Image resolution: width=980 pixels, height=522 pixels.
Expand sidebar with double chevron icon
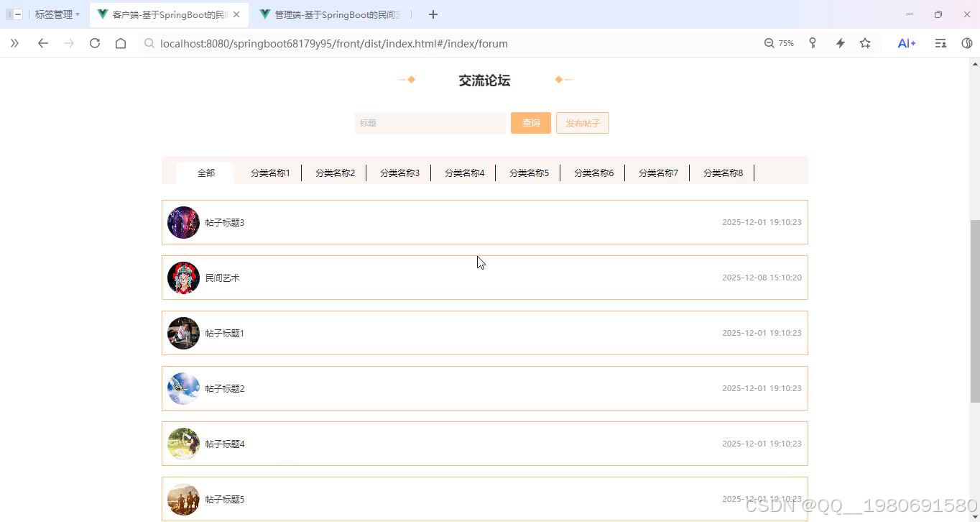[x=14, y=43]
